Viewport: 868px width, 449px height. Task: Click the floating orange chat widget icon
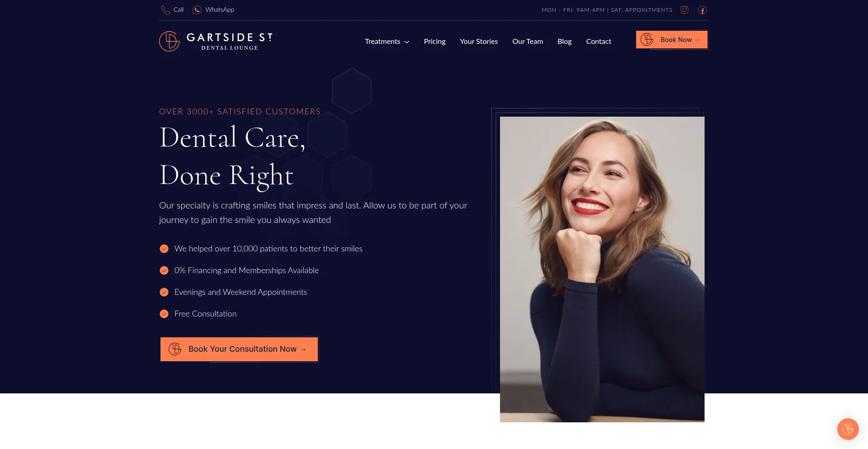(x=848, y=429)
